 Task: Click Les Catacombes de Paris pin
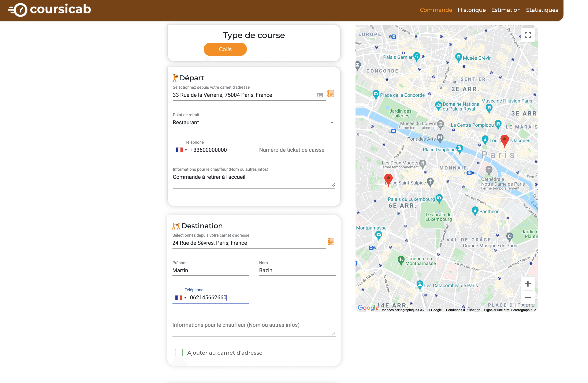click(x=420, y=285)
